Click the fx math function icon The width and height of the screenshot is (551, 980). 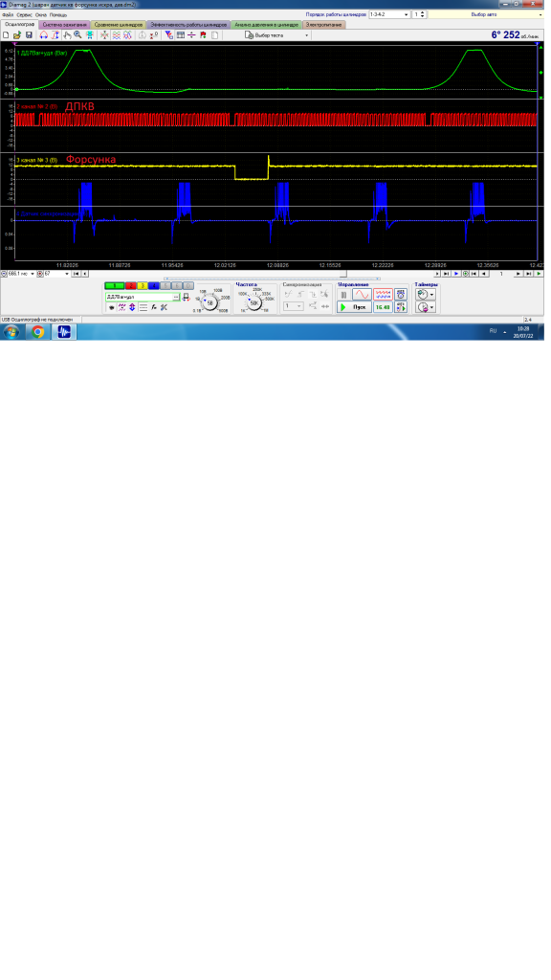154,307
